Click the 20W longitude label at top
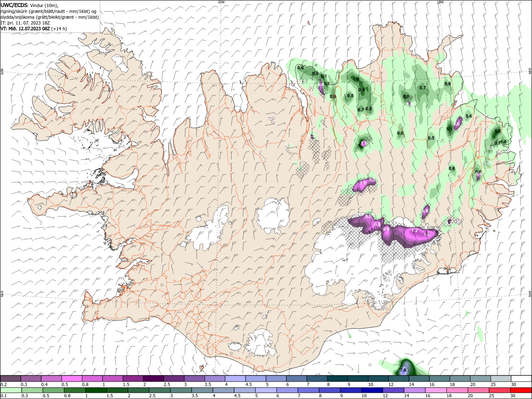This screenshot has height=399, width=532. [x=221, y=2]
